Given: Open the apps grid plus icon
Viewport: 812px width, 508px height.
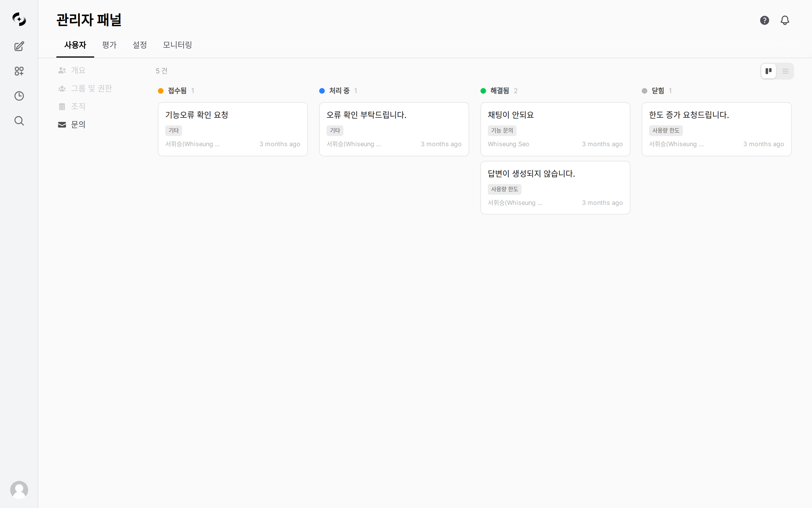Looking at the screenshot, I should [x=19, y=71].
